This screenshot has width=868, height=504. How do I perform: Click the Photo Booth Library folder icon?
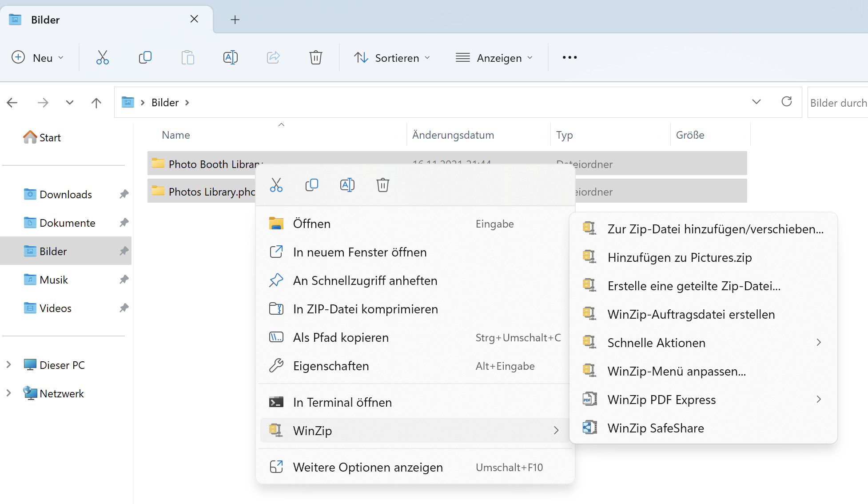click(158, 163)
